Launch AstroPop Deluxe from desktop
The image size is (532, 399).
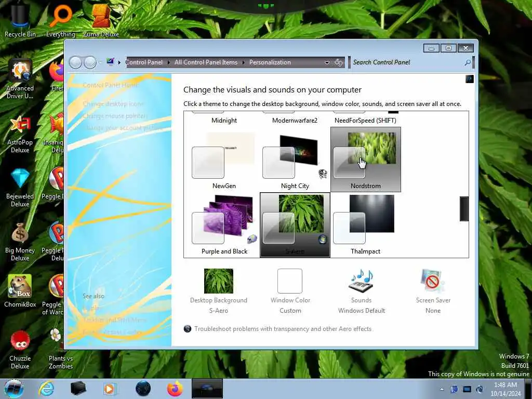[x=20, y=134]
